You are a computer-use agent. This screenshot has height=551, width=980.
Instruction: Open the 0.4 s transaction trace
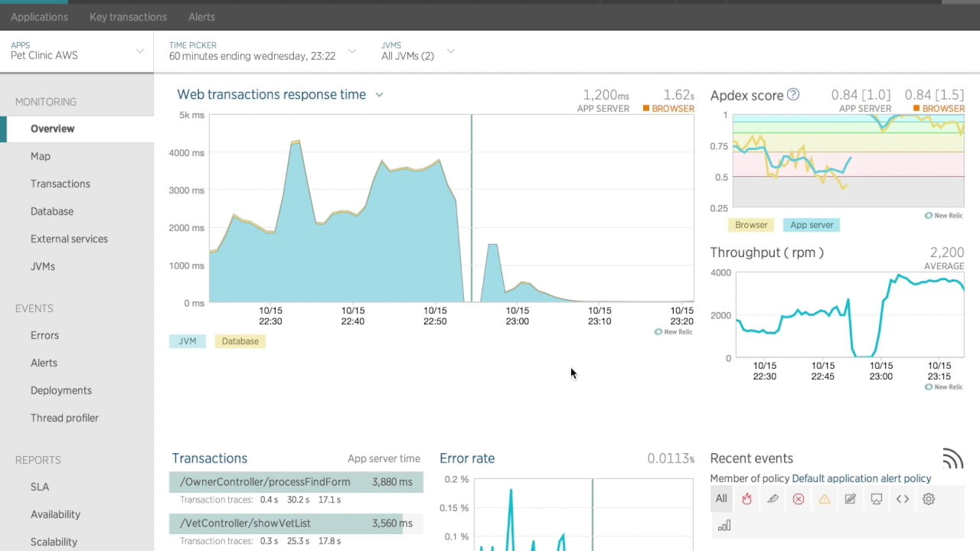(x=269, y=500)
